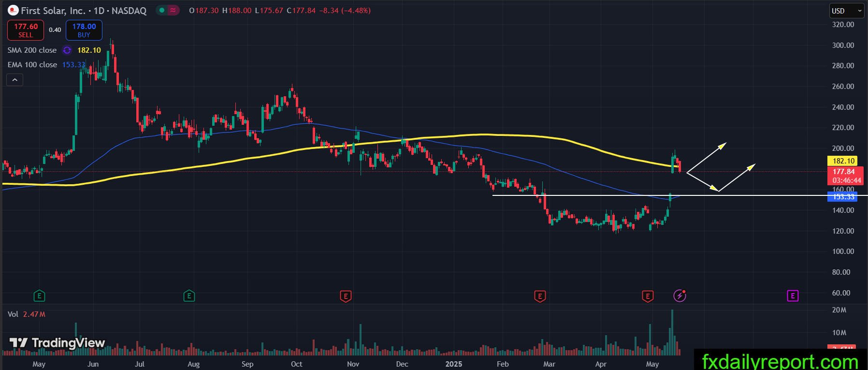Image resolution: width=868 pixels, height=370 pixels.
Task: Open the purple lightning event marker
Action: (680, 295)
